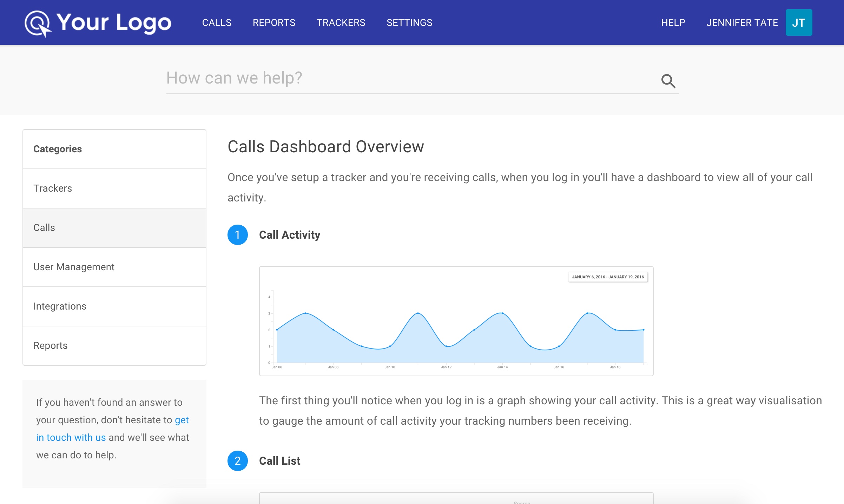Open the CALLS navigation menu
The image size is (844, 504).
tap(217, 23)
